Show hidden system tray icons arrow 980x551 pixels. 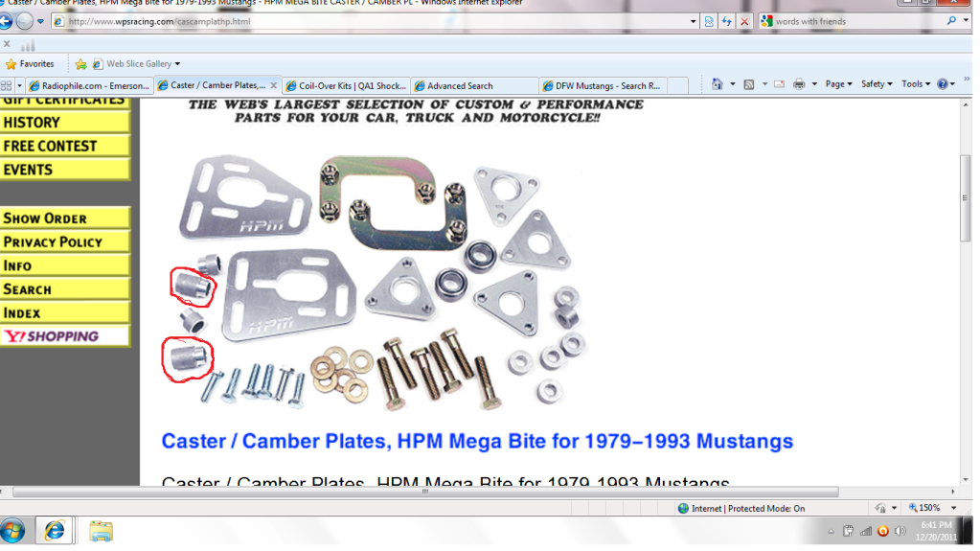[x=831, y=532]
